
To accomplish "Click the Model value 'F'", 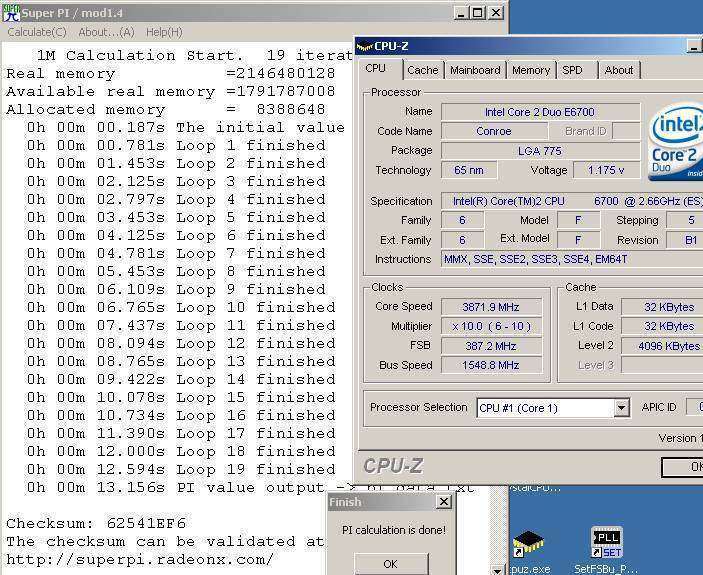I will tap(578, 220).
